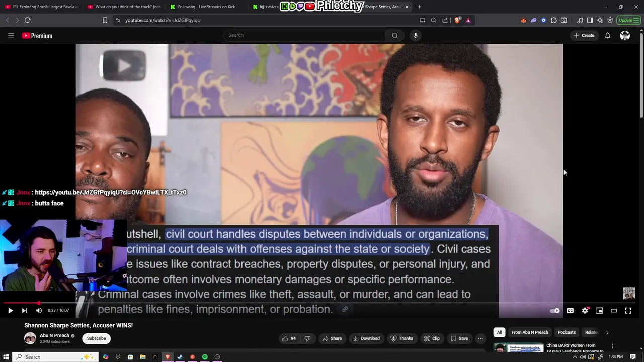Image resolution: width=644 pixels, height=362 pixels.
Task: Open YouTube notifications bell
Action: click(x=607, y=35)
